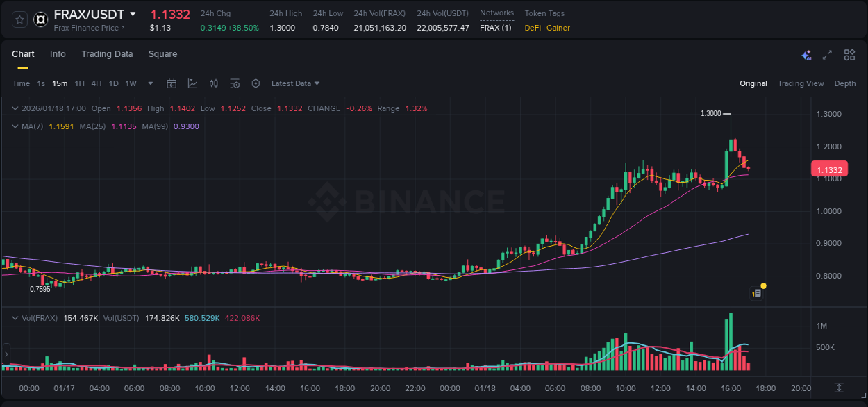Open the Info tab
868x407 pixels.
coord(58,53)
